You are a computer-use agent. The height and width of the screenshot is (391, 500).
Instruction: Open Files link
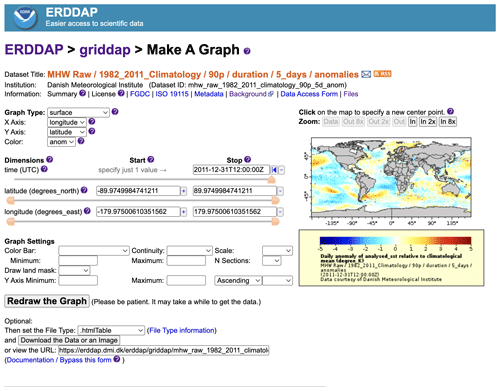351,94
